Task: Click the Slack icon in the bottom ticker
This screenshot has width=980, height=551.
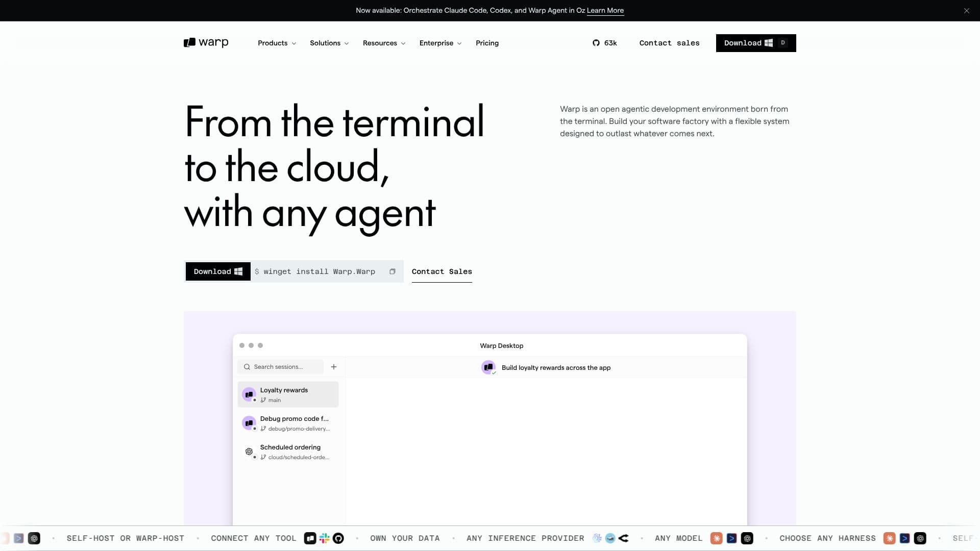Action: [324, 538]
